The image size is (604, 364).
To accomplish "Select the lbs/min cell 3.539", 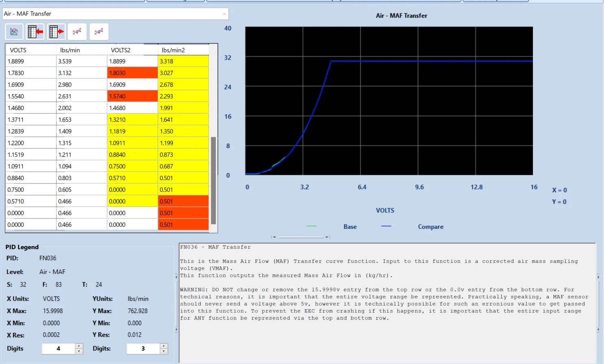I will (82, 61).
